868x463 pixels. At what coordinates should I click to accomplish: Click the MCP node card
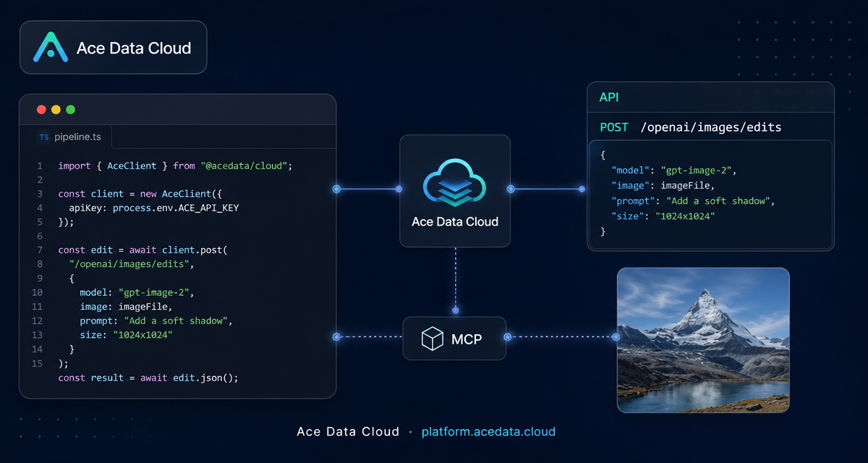(454, 339)
